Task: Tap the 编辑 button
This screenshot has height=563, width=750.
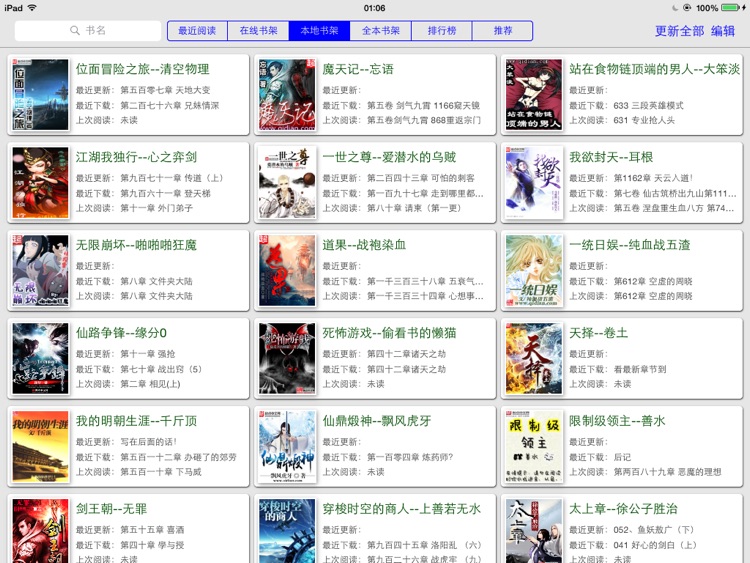Action: click(723, 31)
